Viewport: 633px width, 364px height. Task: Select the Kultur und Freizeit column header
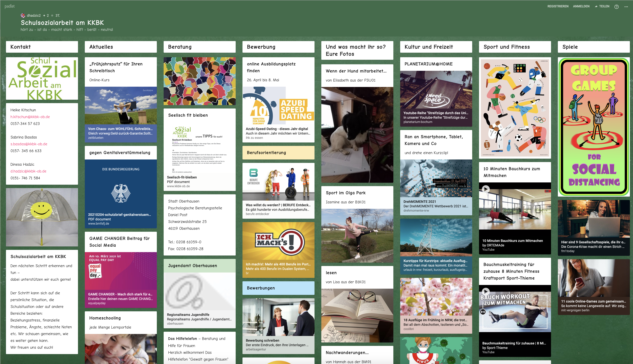pos(436,47)
